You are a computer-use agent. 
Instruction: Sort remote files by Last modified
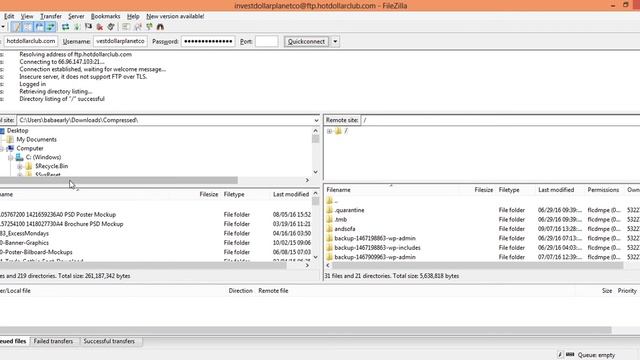pos(556,190)
